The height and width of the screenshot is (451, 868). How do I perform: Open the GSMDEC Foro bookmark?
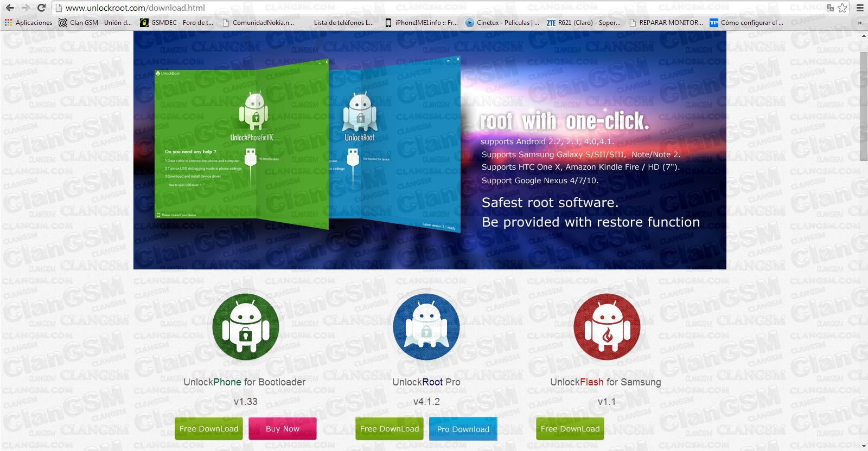tap(177, 23)
